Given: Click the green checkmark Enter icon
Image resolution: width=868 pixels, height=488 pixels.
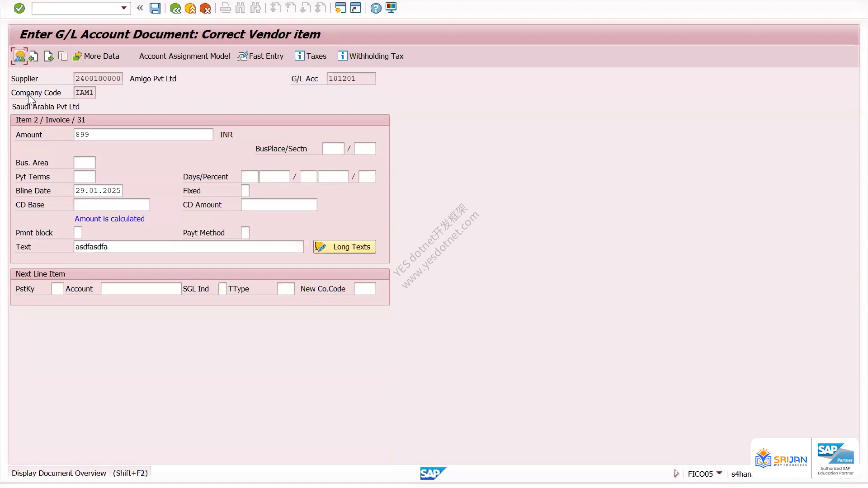Looking at the screenshot, I should [19, 8].
